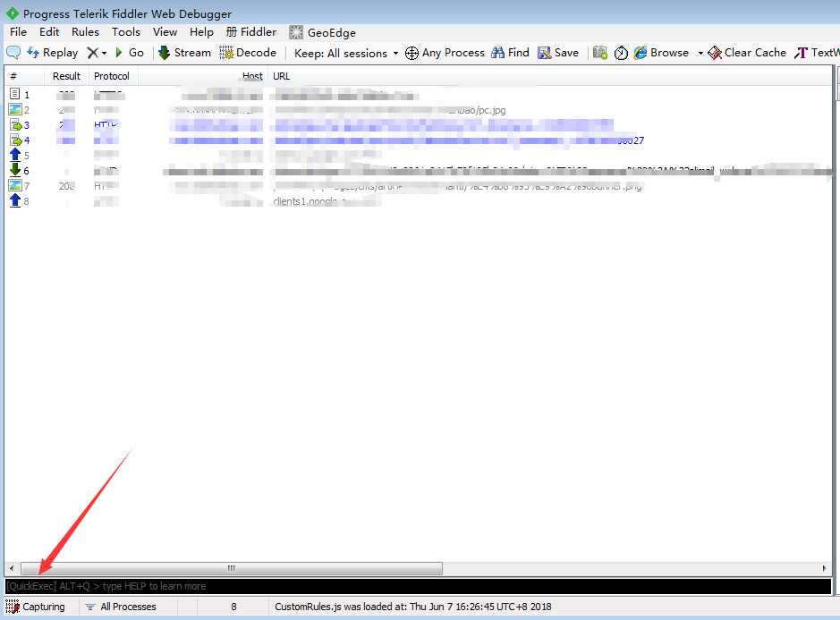
Task: Toggle Decode mode in toolbar
Action: pos(248,53)
